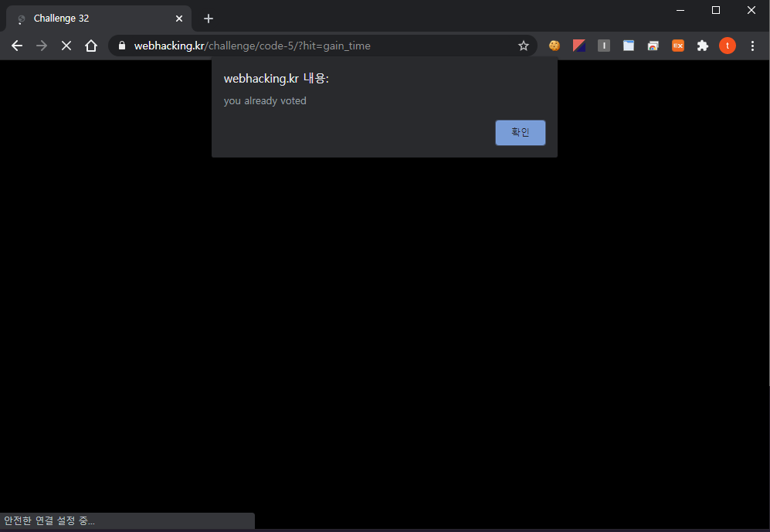Open the gray 'I' extension icon
This screenshot has width=770, height=532.
pyautogui.click(x=603, y=46)
